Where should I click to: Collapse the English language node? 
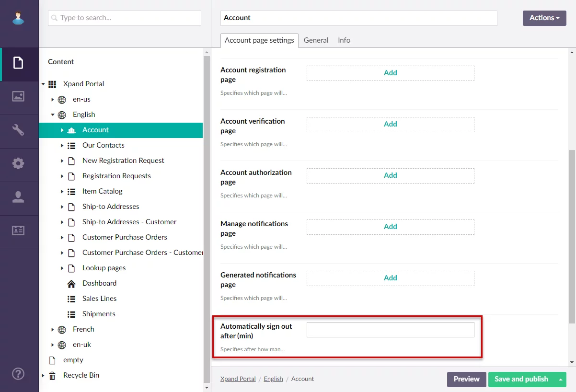pyautogui.click(x=53, y=115)
